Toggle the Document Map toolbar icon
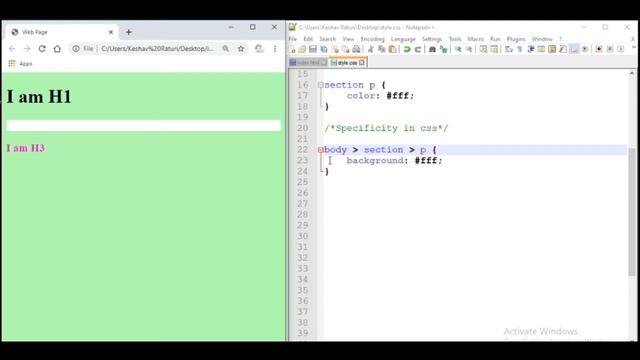This screenshot has height=360, width=640. [x=552, y=49]
